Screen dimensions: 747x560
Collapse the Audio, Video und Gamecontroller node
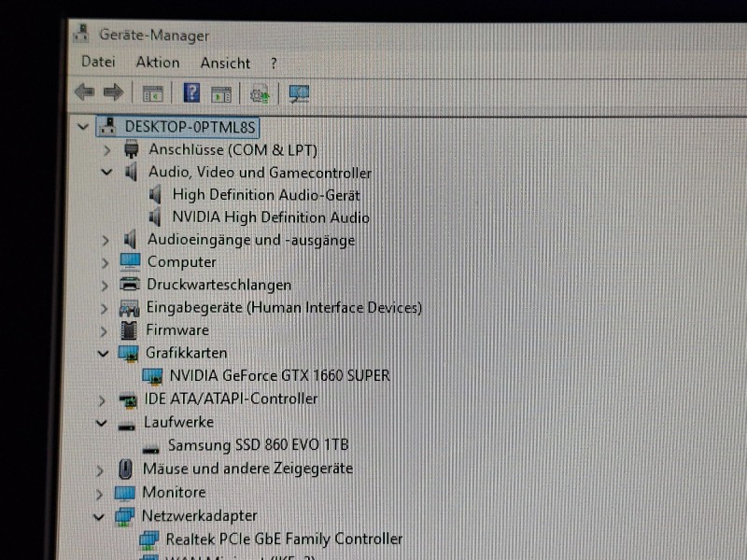[106, 173]
